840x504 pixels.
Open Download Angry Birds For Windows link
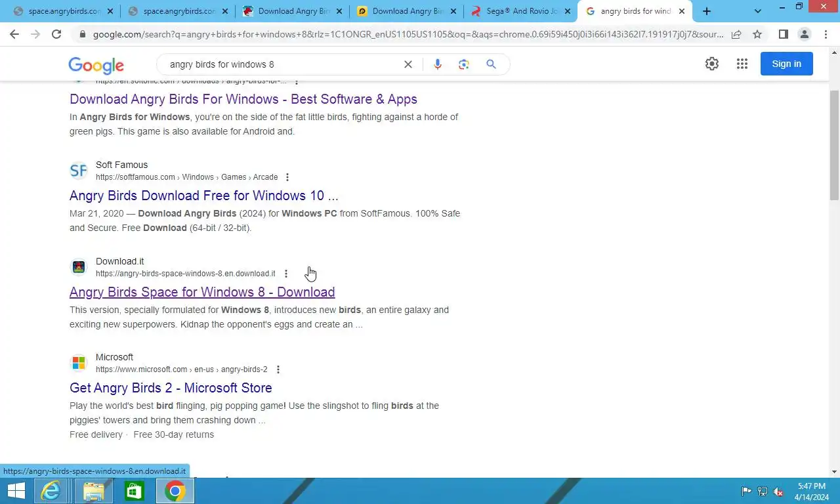click(243, 99)
